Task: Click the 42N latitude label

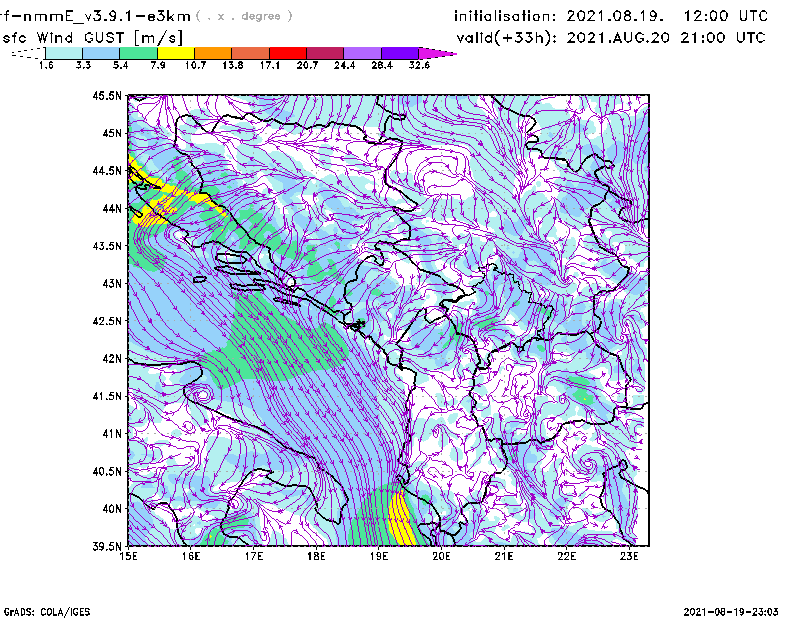Action: click(112, 358)
